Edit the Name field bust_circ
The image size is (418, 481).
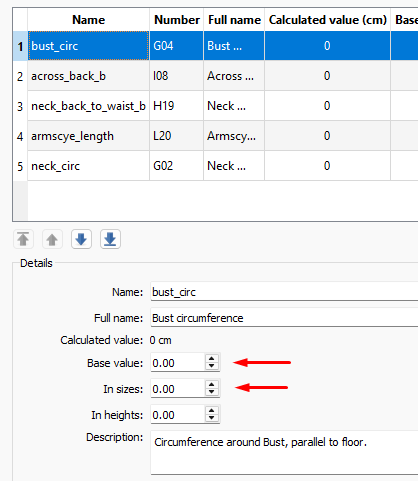click(x=284, y=292)
